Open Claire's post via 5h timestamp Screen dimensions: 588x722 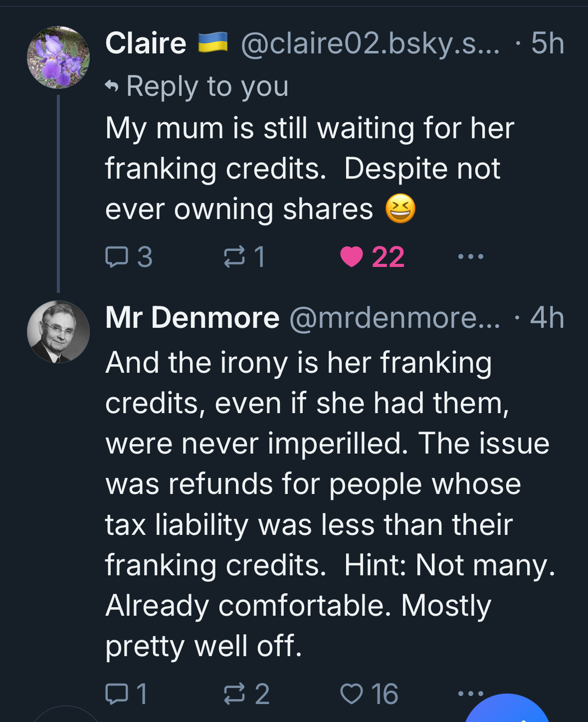(547, 43)
